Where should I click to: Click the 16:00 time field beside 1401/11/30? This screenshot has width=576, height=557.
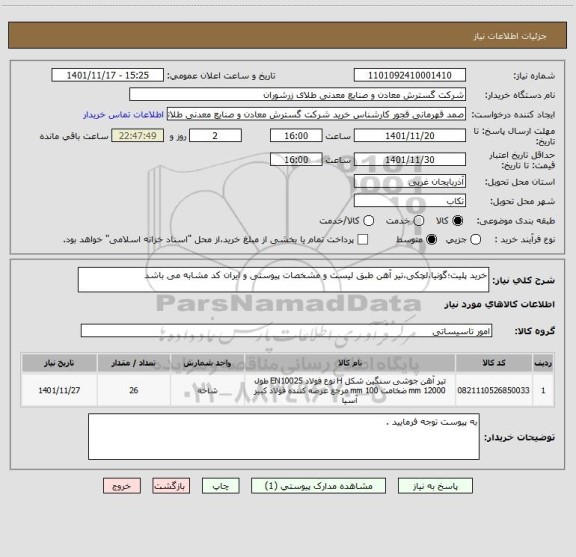point(296,159)
